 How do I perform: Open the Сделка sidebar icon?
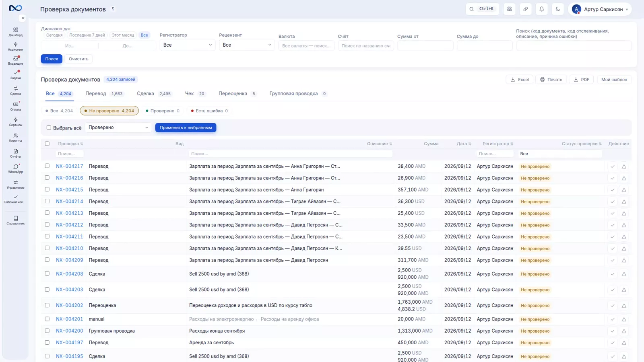click(15, 90)
